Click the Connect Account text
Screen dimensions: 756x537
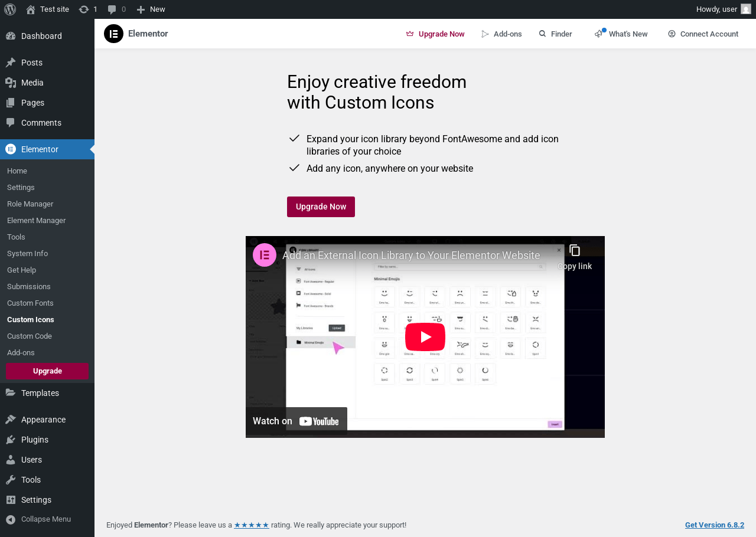(x=709, y=34)
